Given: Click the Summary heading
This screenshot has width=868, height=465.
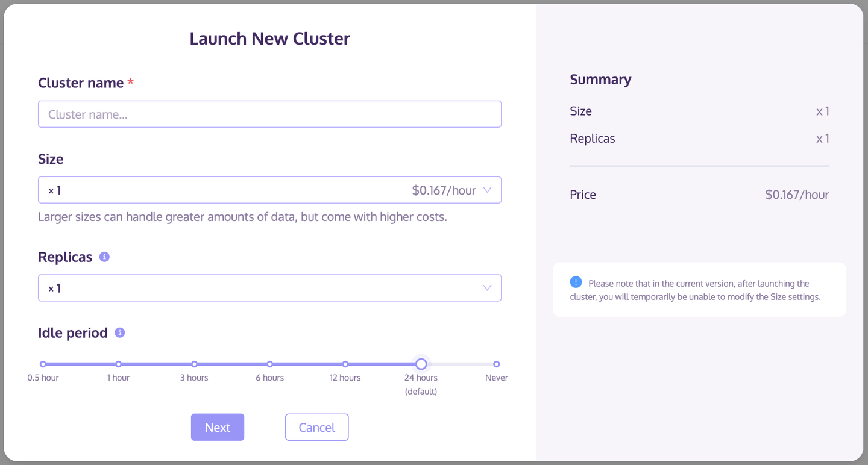Looking at the screenshot, I should pyautogui.click(x=600, y=80).
